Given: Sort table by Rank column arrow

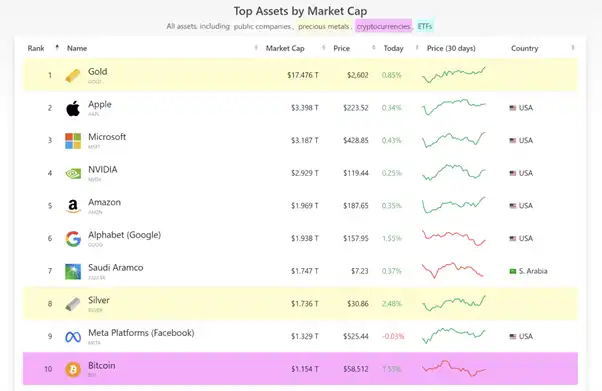Looking at the screenshot, I should (57, 47).
